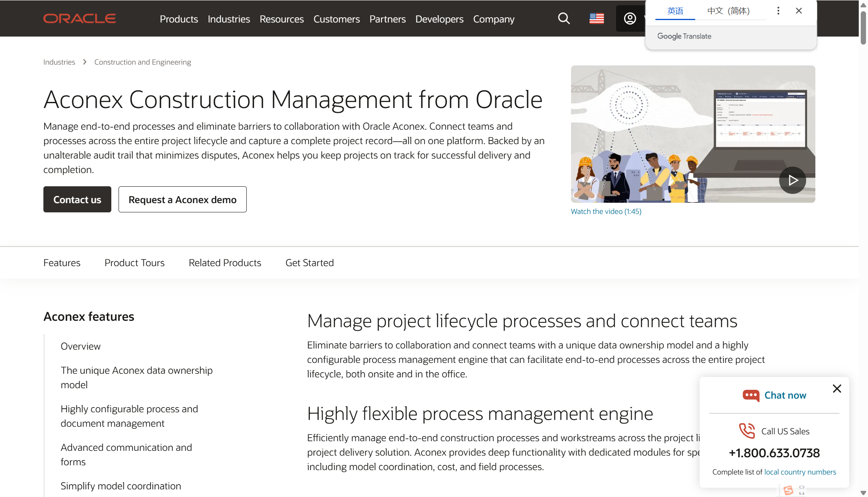868x497 pixels.
Task: Close the Chat now sales panel
Action: pyautogui.click(x=837, y=389)
